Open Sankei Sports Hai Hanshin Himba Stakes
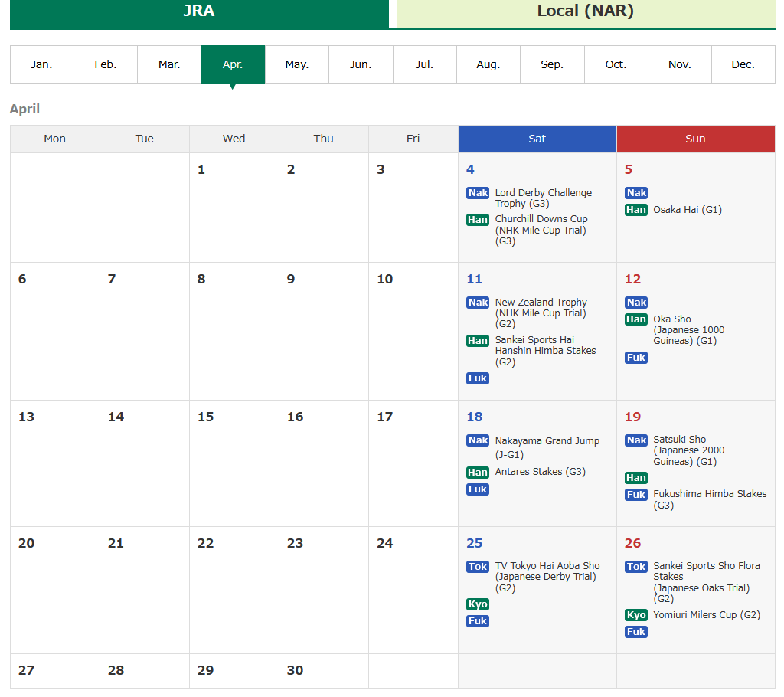 (x=545, y=352)
